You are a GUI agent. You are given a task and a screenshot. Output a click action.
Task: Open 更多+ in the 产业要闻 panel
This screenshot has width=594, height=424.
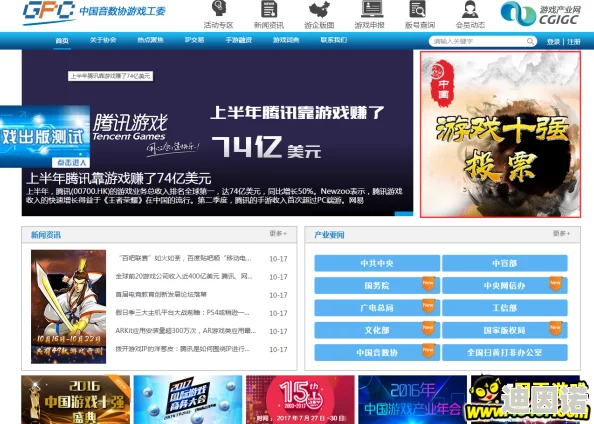[561, 233]
